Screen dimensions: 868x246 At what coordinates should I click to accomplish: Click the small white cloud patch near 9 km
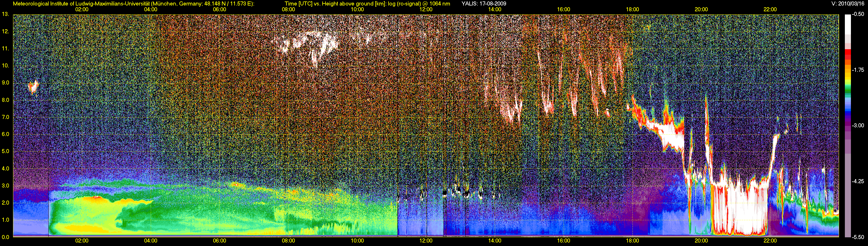point(33,87)
